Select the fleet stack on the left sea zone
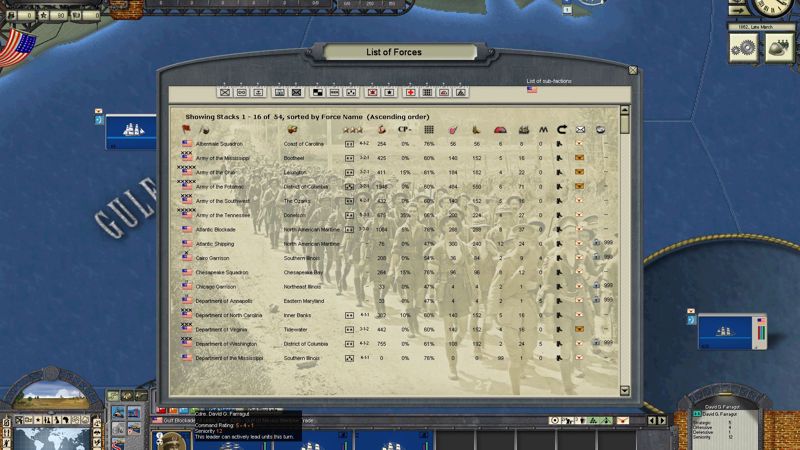This screenshot has width=800, height=450. (131, 132)
